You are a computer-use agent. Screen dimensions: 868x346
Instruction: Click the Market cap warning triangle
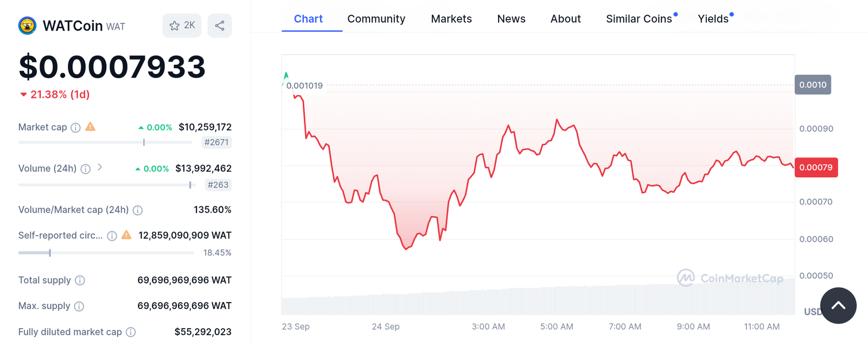(x=91, y=127)
